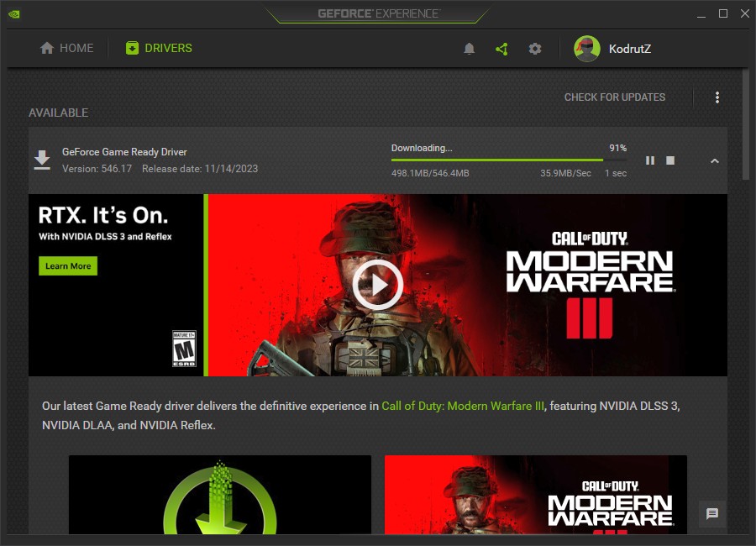The width and height of the screenshot is (756, 546).
Task: Open the feedback chat icon
Action: [711, 514]
